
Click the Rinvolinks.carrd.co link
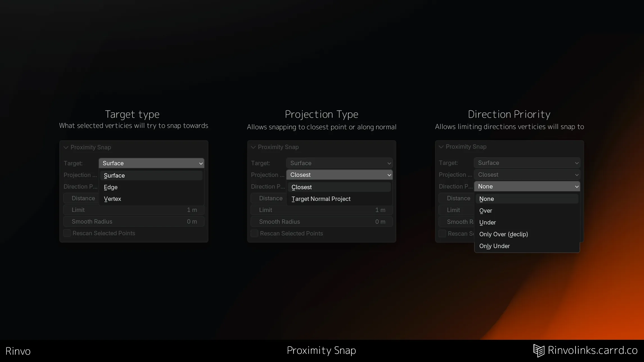point(593,350)
